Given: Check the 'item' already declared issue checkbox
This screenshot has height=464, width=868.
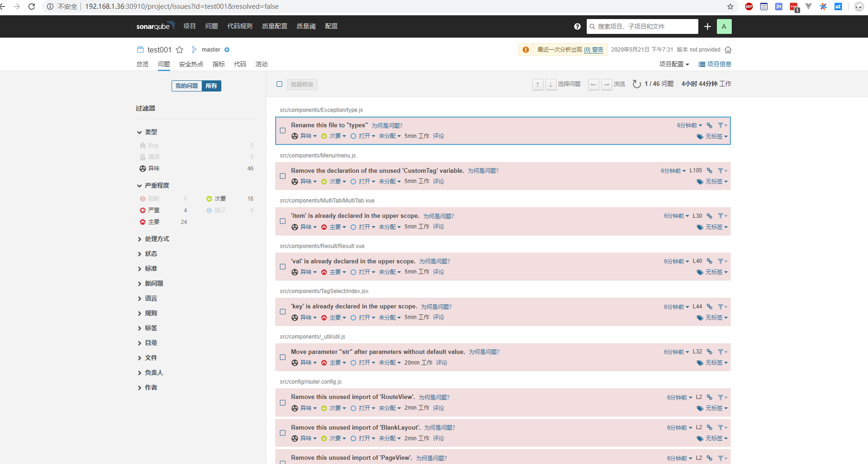Looking at the screenshot, I should (283, 221).
